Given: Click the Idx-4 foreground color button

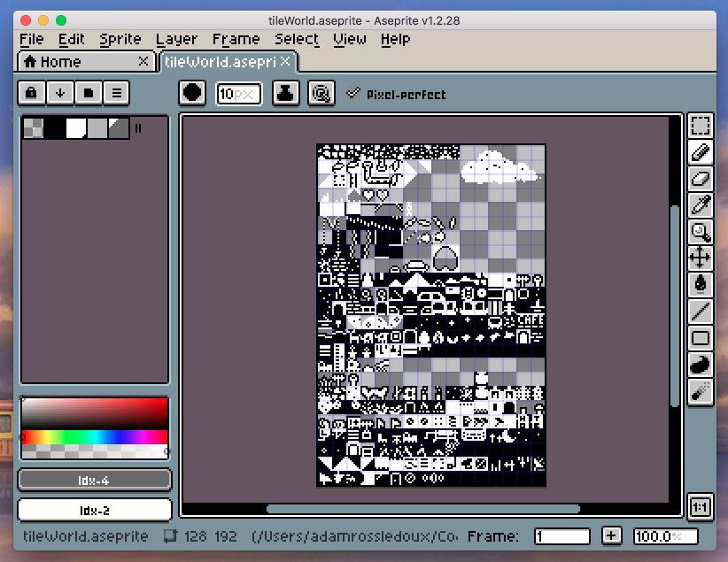Looking at the screenshot, I should pyautogui.click(x=94, y=481).
